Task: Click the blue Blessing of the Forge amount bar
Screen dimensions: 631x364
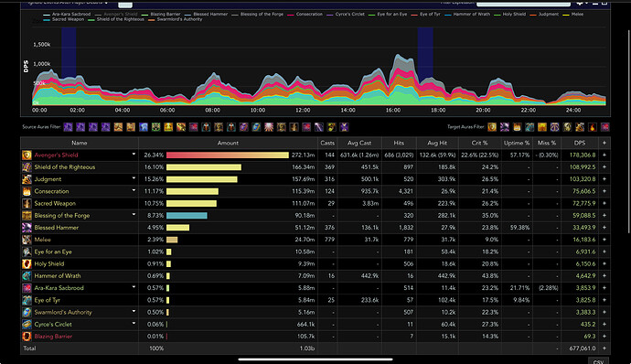Action: tap(187, 216)
